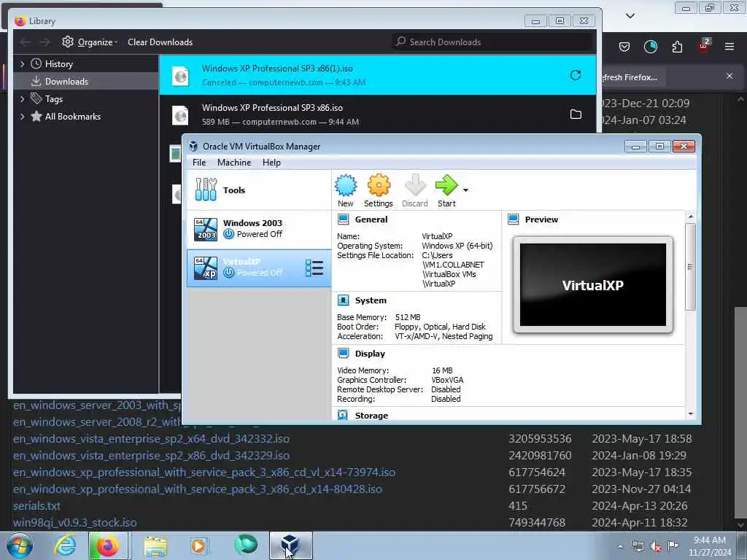This screenshot has height=560, width=747.
Task: Expand All Bookmarks tree item
Action: 22,117
